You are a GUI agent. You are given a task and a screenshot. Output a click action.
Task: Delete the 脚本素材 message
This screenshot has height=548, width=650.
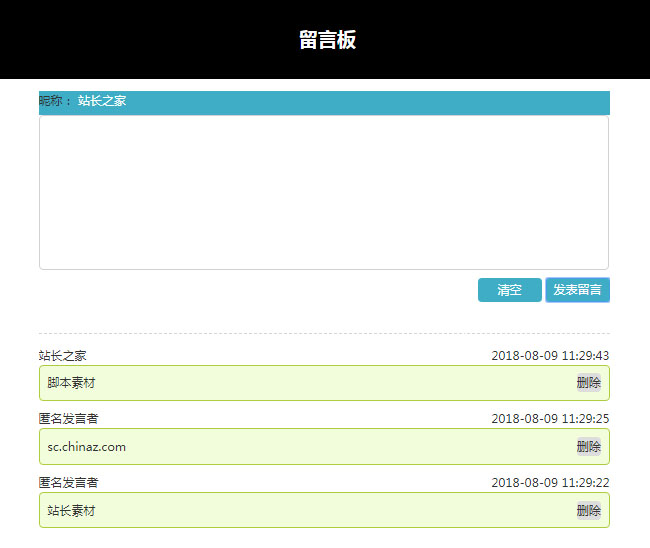pyautogui.click(x=589, y=382)
